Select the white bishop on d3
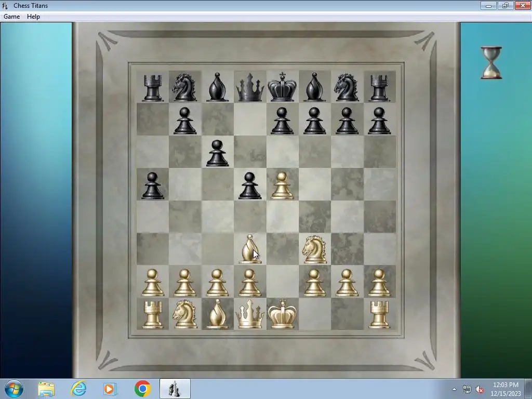Screen dimensions: 532x399 (x=250, y=249)
